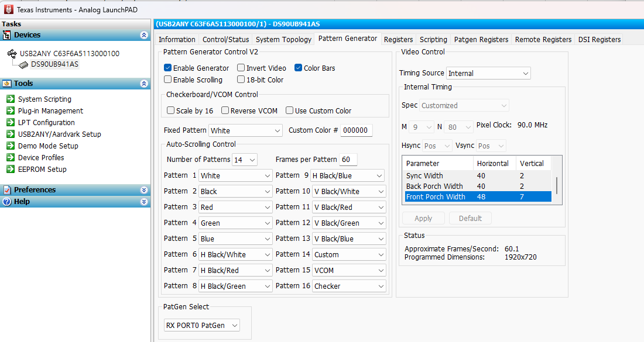This screenshot has width=644, height=342.
Task: Click the USB2ANY/Aardvark Setup arrow icon
Action: coord(11,134)
